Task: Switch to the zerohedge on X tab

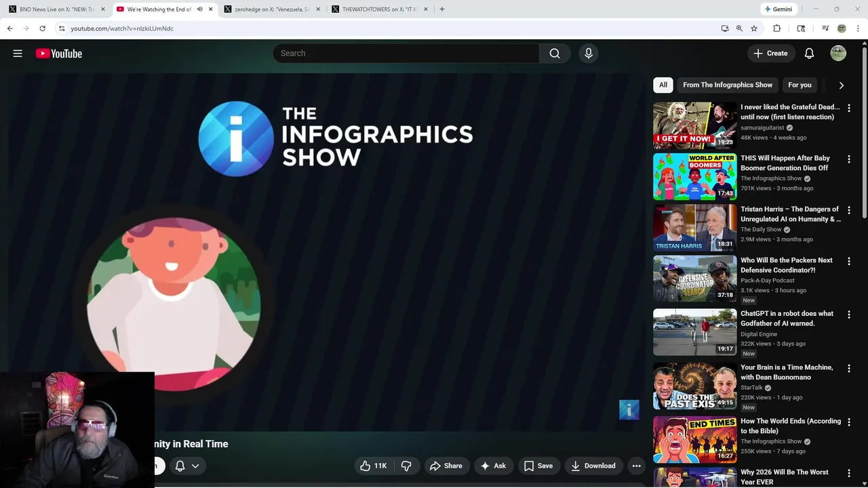Action: pyautogui.click(x=271, y=9)
